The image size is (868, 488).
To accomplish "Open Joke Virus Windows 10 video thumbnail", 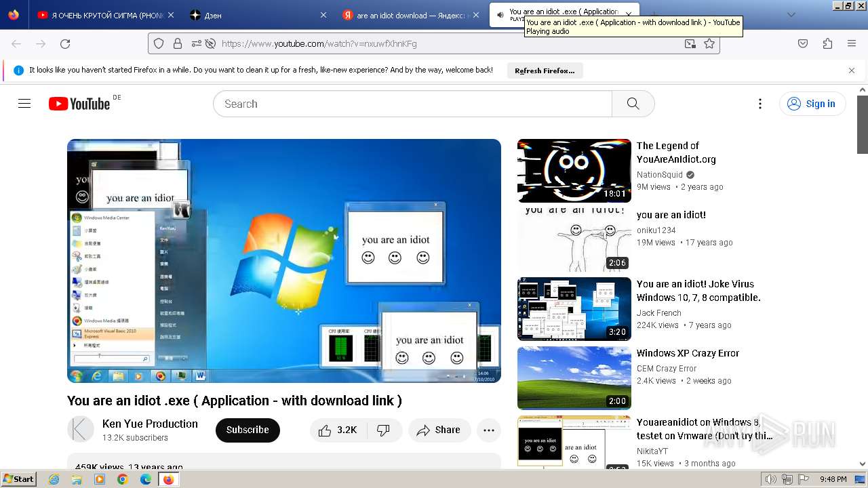I will click(x=574, y=309).
